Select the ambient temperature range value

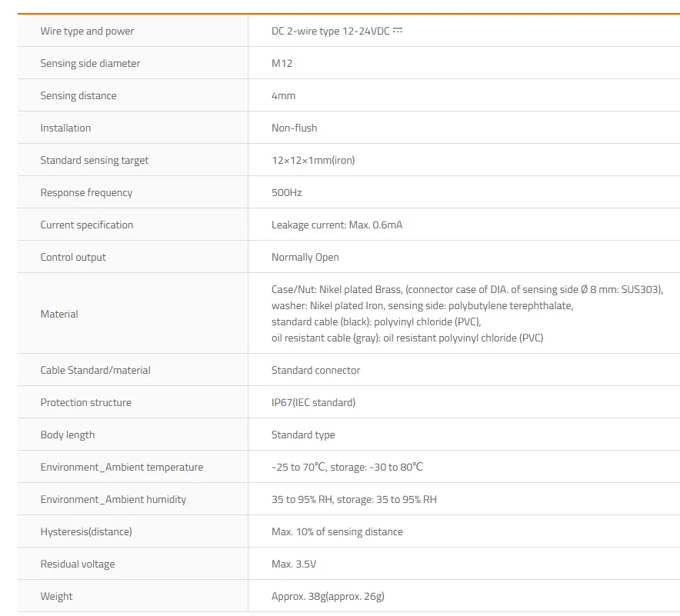click(347, 468)
